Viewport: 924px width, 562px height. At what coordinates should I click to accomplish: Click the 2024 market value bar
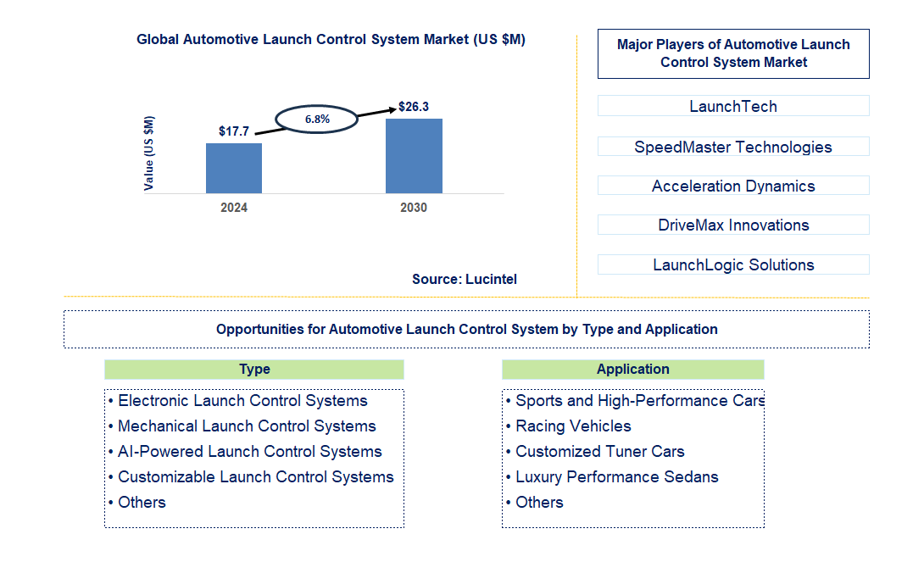click(234, 167)
